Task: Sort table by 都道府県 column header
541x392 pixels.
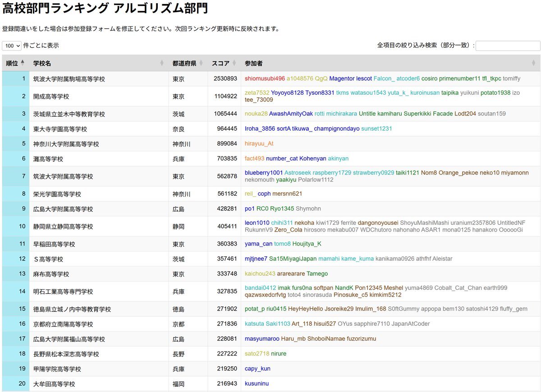Action: coord(188,63)
